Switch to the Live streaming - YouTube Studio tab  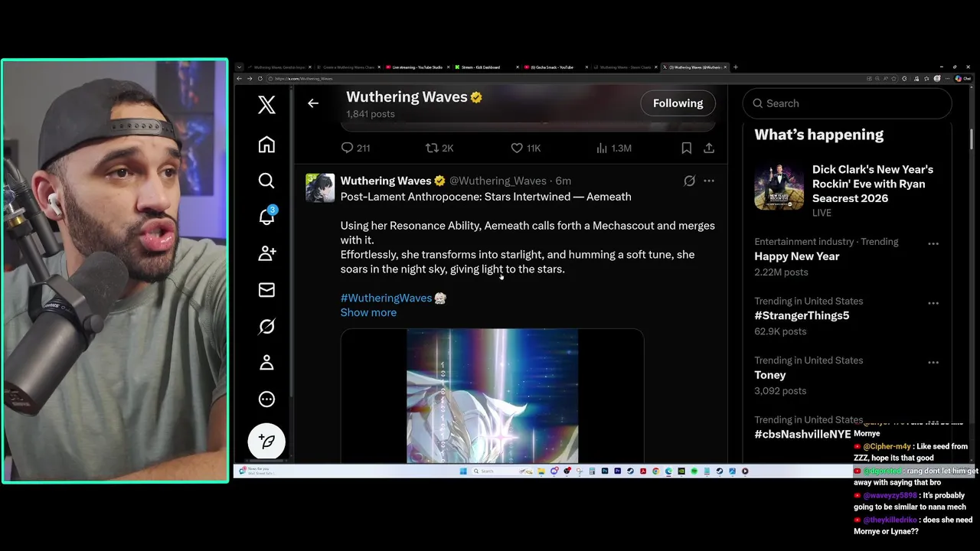(417, 67)
